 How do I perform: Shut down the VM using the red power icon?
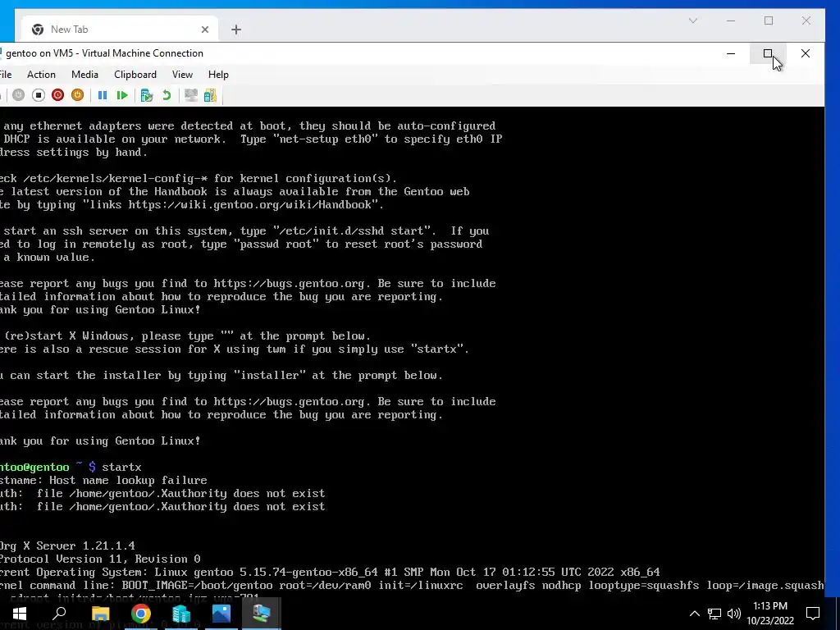pos(58,95)
